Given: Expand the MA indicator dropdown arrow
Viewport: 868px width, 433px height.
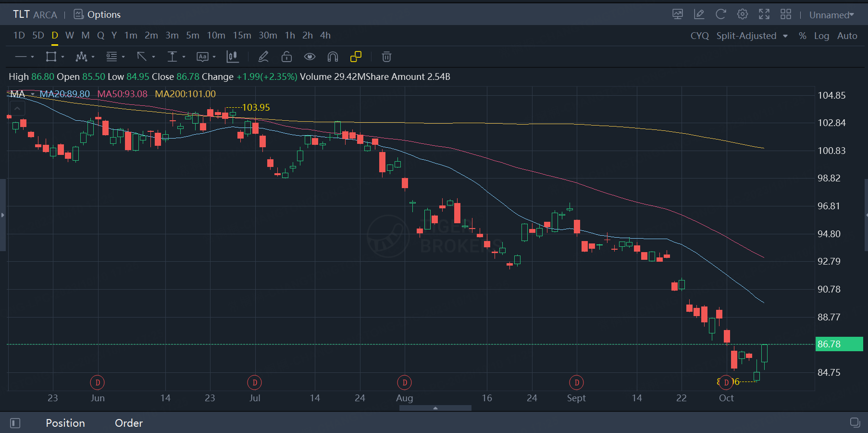Looking at the screenshot, I should 33,94.
